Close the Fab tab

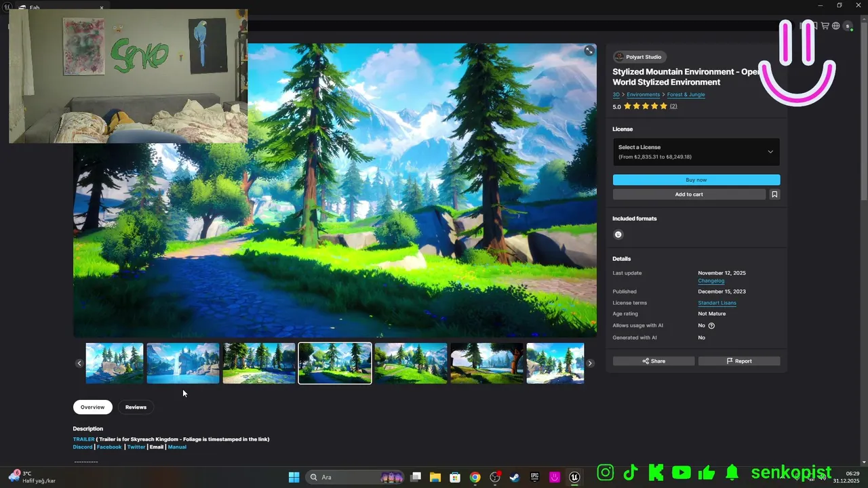(102, 8)
